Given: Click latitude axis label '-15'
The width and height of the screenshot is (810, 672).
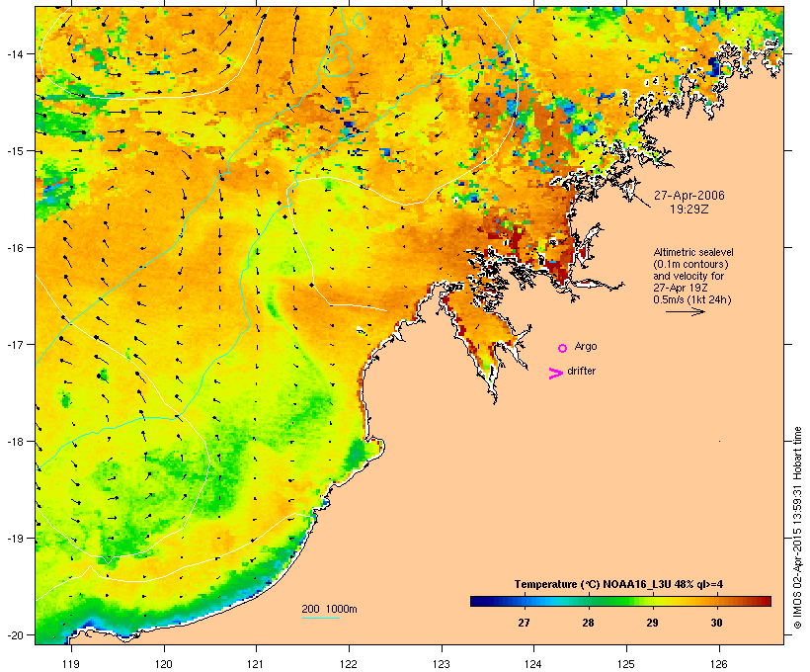Looking at the screenshot, I should point(14,151).
